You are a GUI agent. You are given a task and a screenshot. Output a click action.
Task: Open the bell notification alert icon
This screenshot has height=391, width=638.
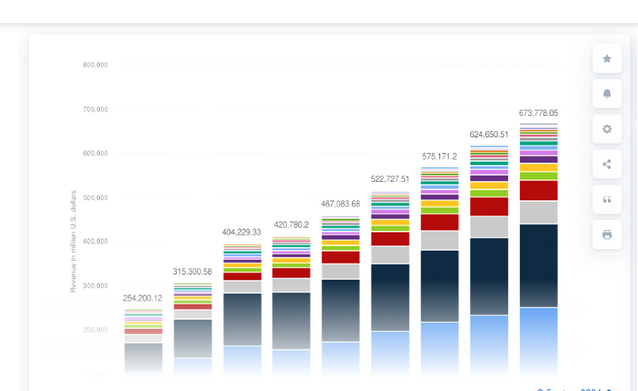(607, 94)
